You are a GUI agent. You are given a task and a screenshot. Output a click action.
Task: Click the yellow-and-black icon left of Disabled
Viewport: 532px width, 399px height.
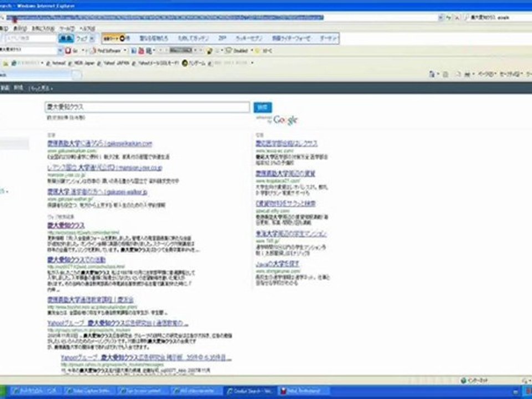[209, 51]
